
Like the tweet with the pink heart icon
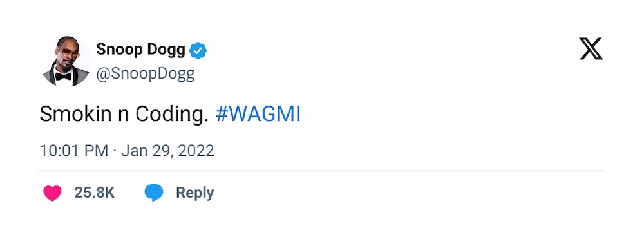click(x=52, y=193)
